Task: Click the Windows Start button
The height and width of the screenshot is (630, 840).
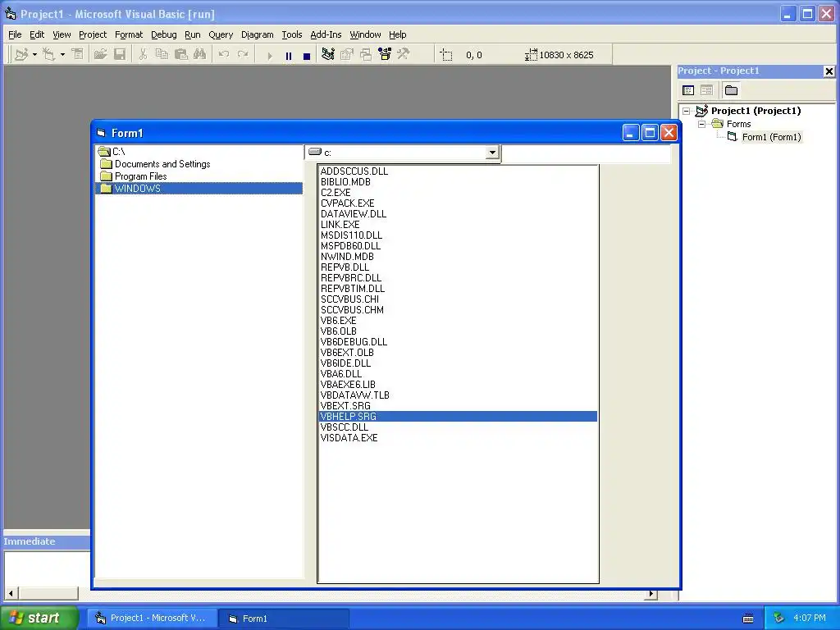Action: pos(39,619)
